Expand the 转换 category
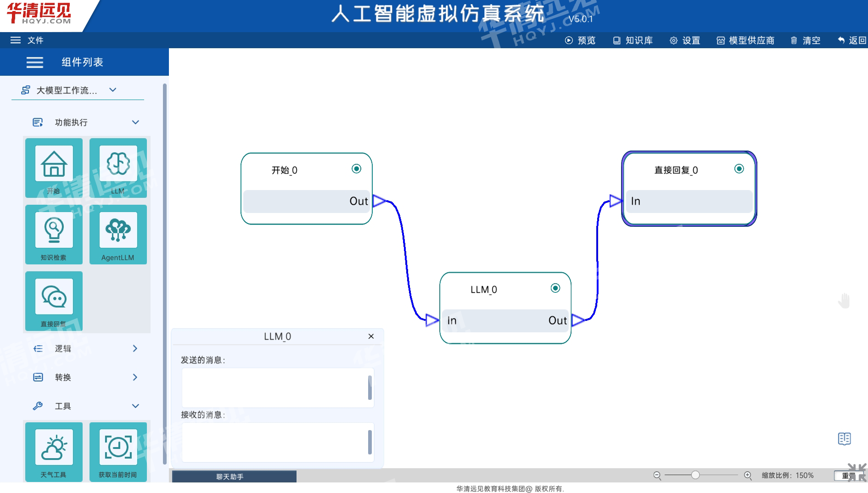Image resolution: width=868 pixels, height=493 pixels. (85, 377)
